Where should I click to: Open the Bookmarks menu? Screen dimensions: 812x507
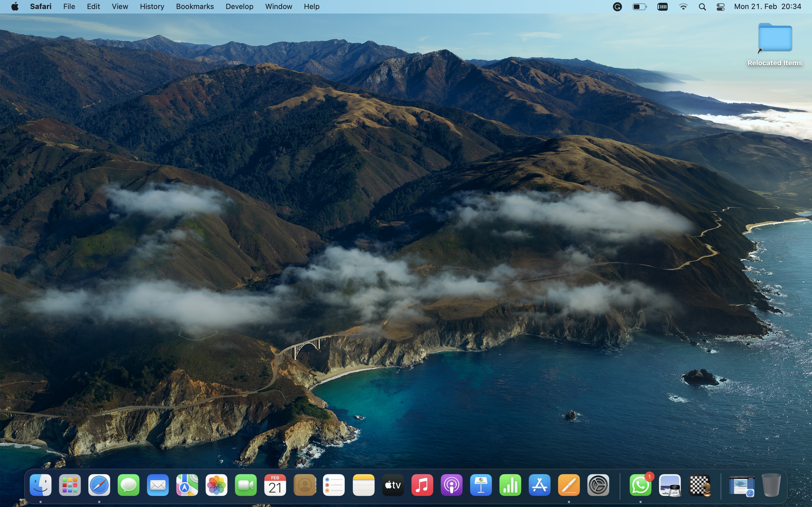click(195, 7)
